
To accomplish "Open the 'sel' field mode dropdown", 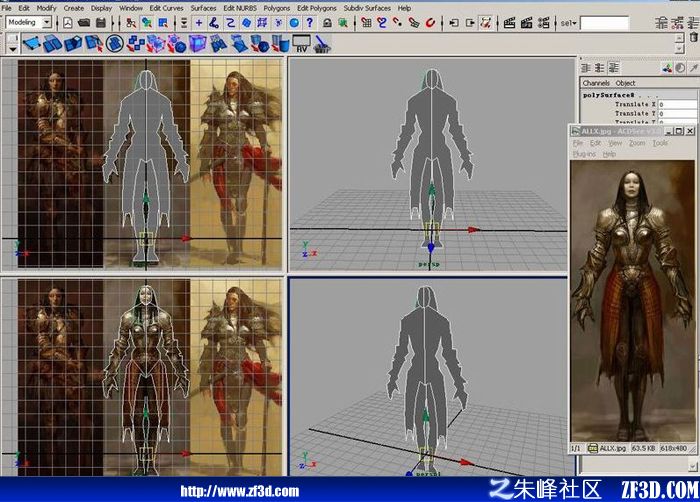I will click(x=569, y=23).
